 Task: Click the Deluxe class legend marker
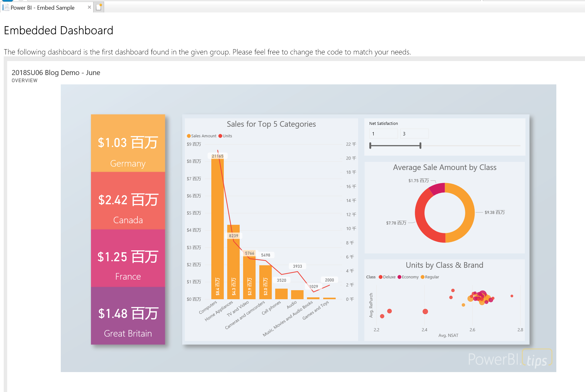click(x=381, y=277)
